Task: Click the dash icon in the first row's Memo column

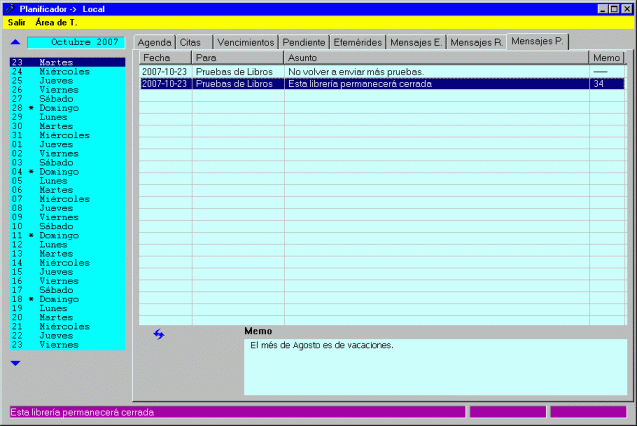Action: click(600, 72)
